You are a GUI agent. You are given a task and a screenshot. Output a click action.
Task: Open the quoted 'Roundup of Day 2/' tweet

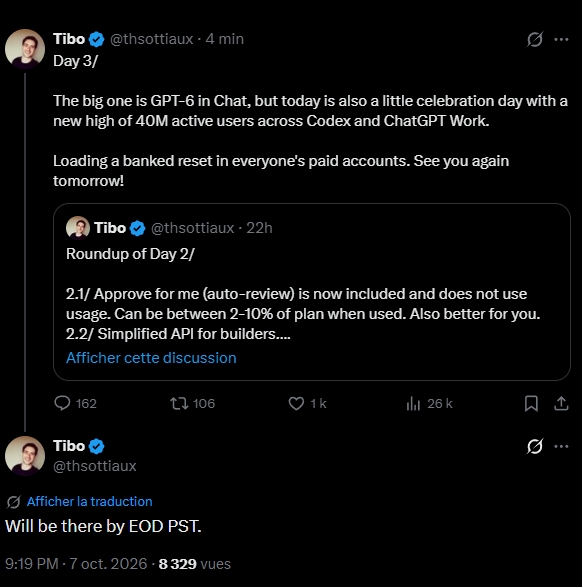(312, 292)
